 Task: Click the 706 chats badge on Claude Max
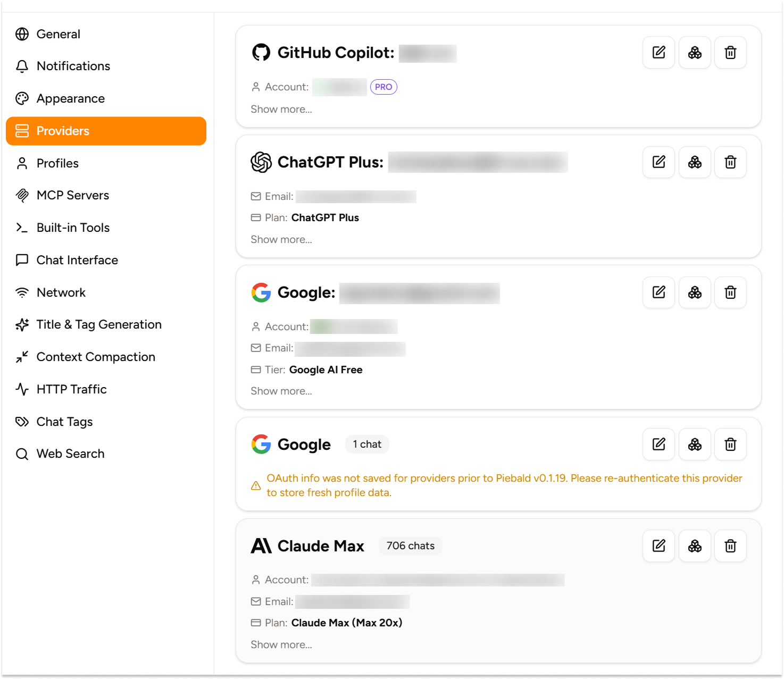tap(410, 546)
